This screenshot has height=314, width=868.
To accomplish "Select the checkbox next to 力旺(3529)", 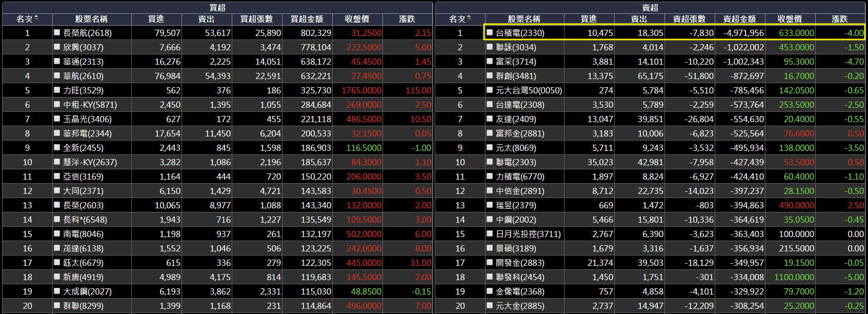I will [x=57, y=90].
